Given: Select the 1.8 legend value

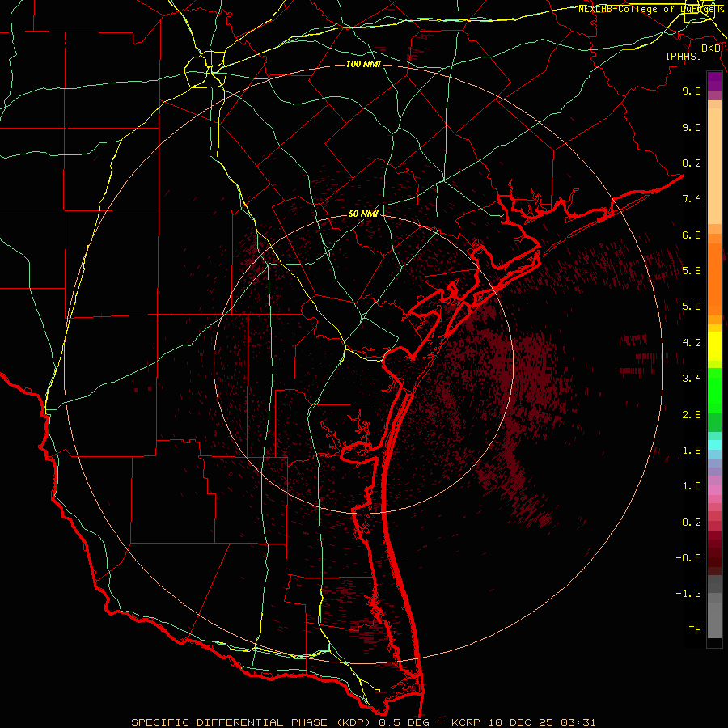Looking at the screenshot, I should [x=692, y=451].
